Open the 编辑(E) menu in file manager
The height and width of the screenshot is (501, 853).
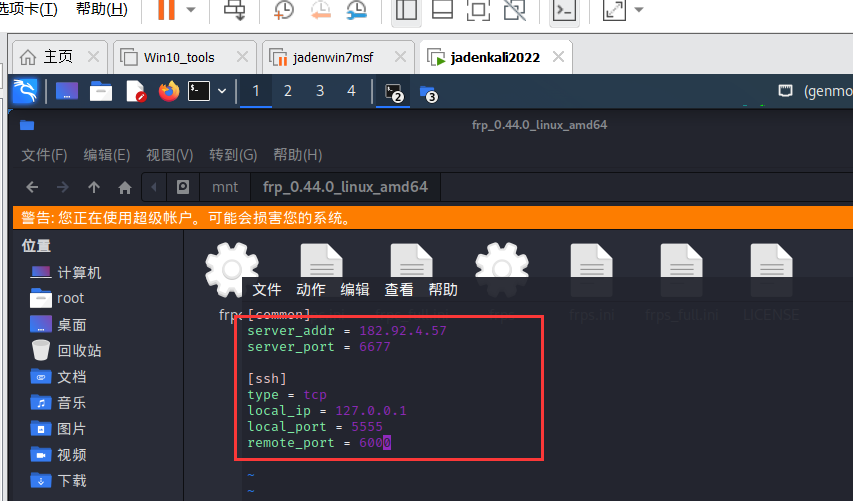(x=107, y=155)
